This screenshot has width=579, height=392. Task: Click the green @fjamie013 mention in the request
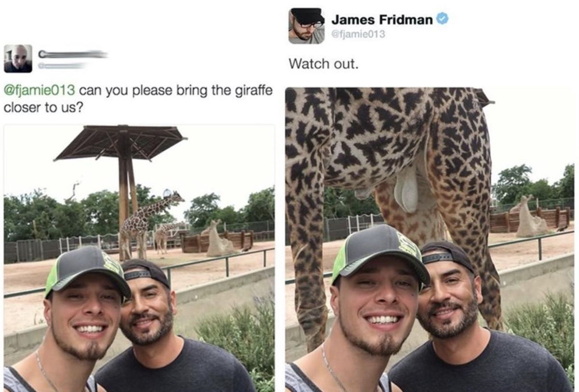pos(39,90)
